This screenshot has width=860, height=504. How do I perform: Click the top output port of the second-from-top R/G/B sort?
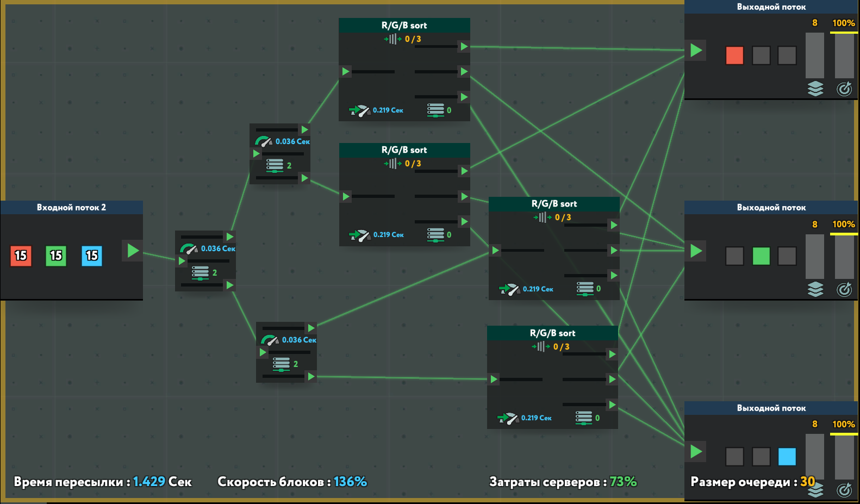[464, 171]
